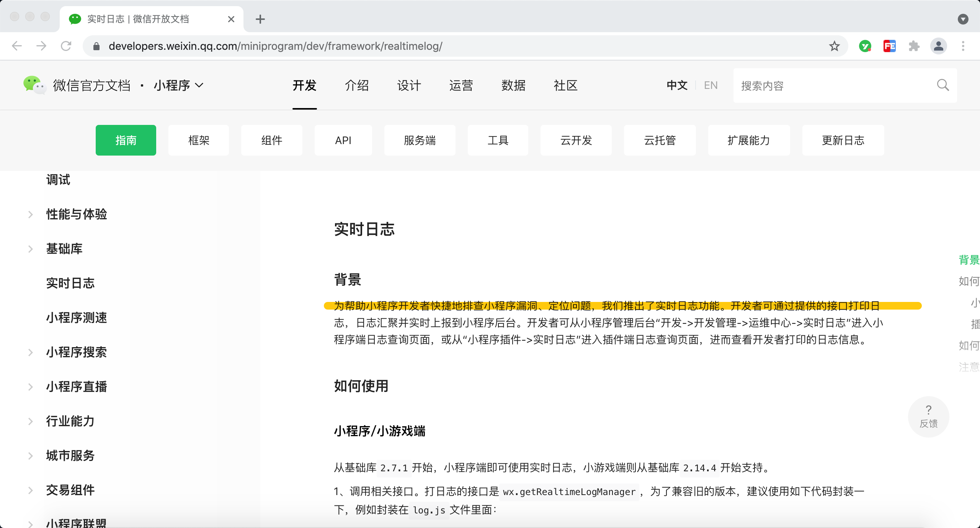The width and height of the screenshot is (980, 528).
Task: Open the browser extensions puzzle icon
Action: [914, 46]
